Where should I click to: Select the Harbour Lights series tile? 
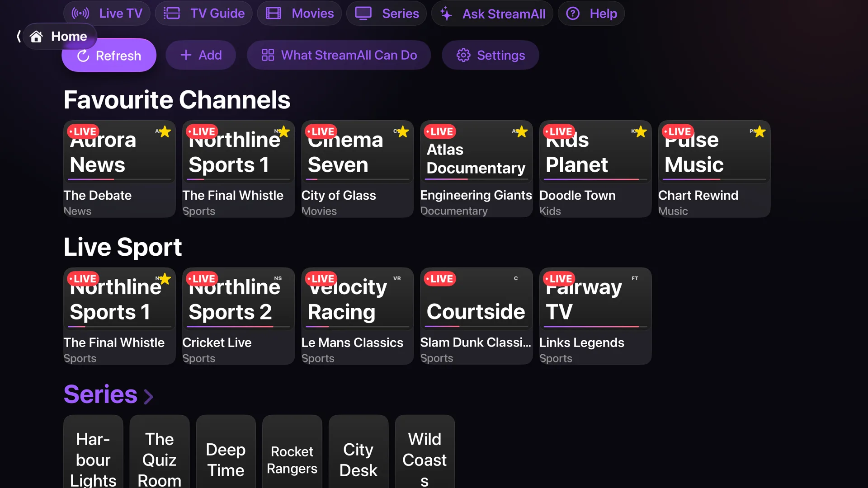pos(93,451)
